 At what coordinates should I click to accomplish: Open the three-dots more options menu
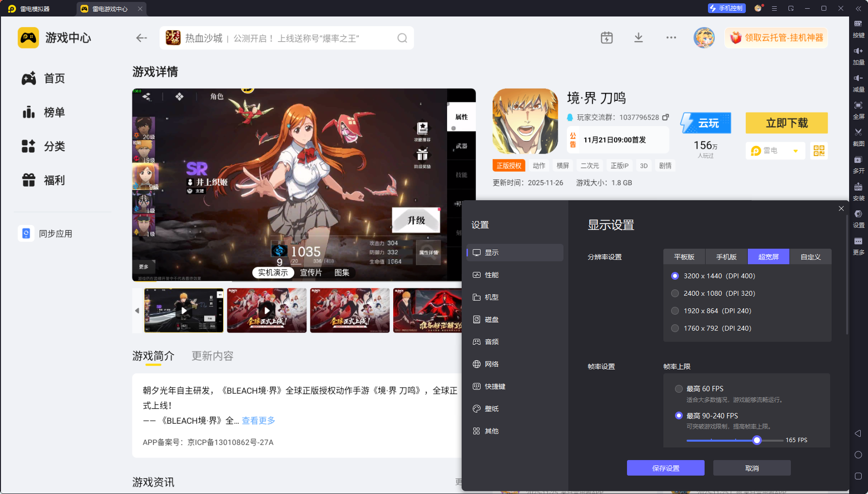[x=671, y=38]
